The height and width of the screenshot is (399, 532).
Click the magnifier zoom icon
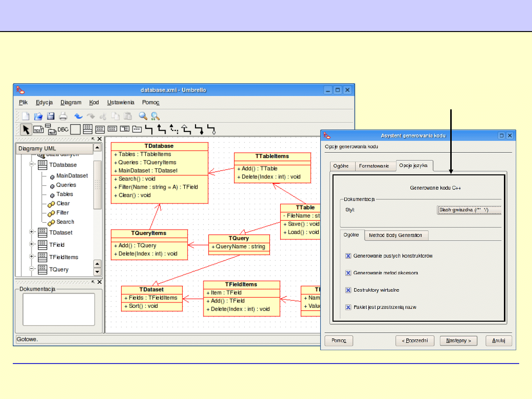click(143, 116)
